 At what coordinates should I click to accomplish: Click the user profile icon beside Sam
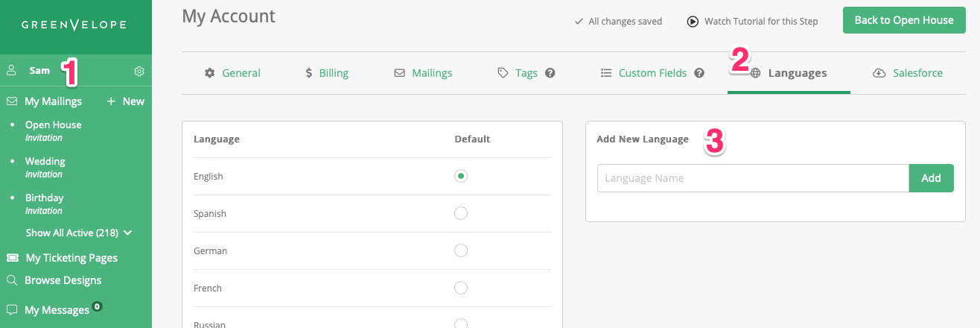(11, 71)
